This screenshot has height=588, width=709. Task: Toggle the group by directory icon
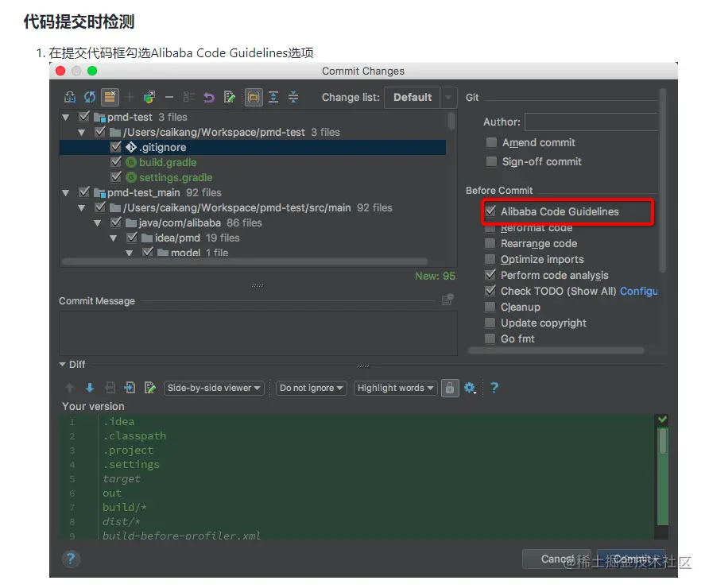(254, 97)
